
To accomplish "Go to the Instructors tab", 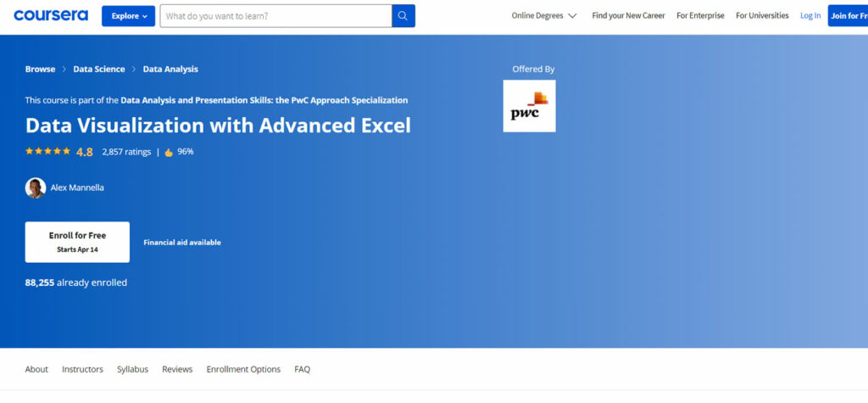I will click(x=82, y=369).
